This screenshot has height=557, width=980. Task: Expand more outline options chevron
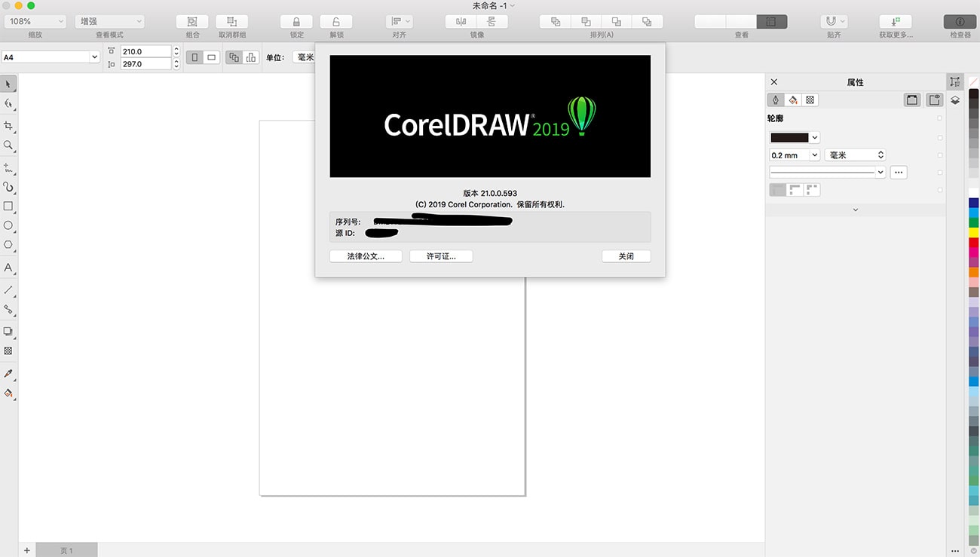click(x=855, y=210)
